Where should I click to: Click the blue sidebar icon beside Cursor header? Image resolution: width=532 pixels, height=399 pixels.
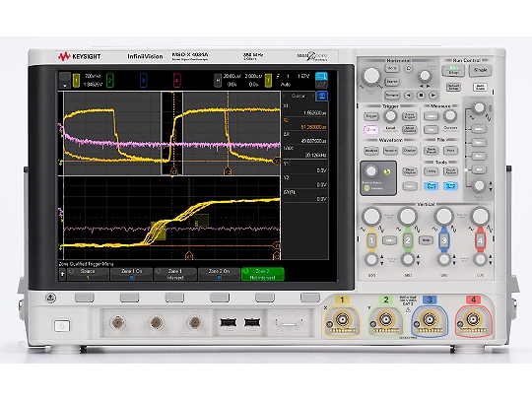tap(321, 96)
